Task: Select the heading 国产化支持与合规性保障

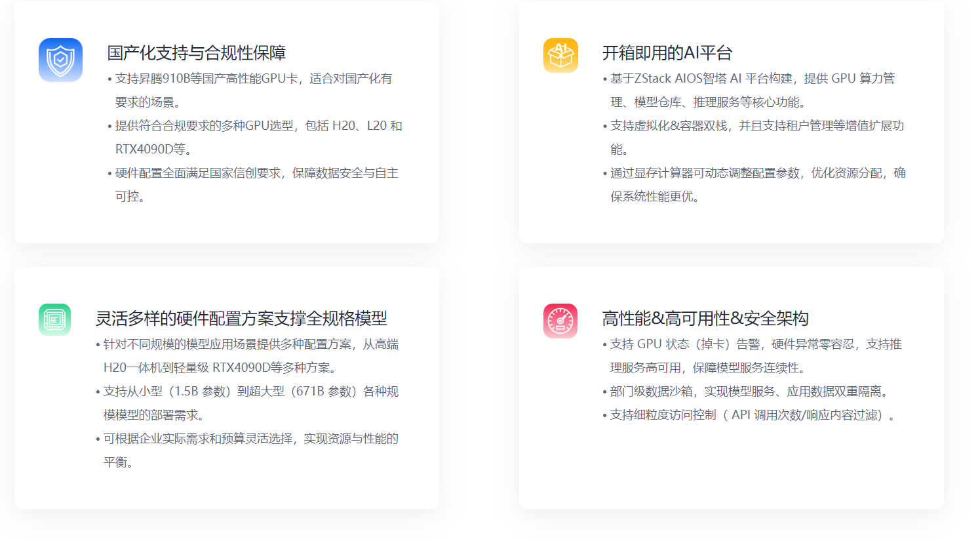Action: coord(197,53)
